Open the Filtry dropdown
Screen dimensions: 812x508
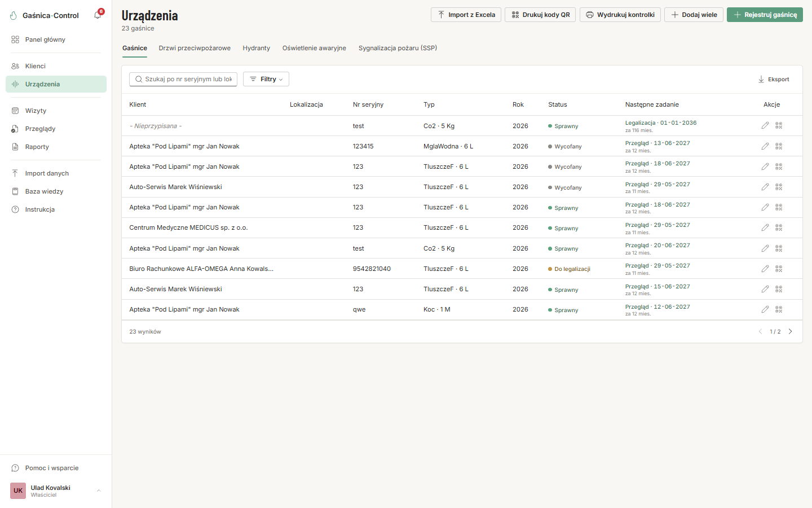(266, 79)
